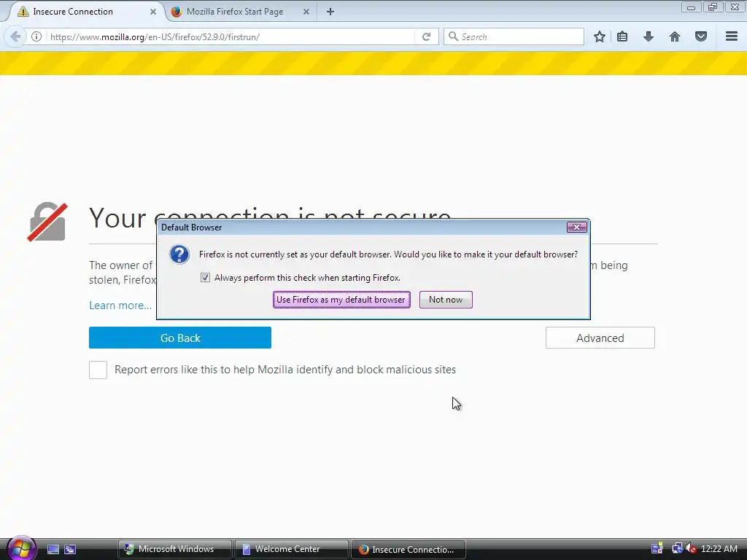747x560 pixels.
Task: Go to Firefox home page icon
Action: coord(675,36)
